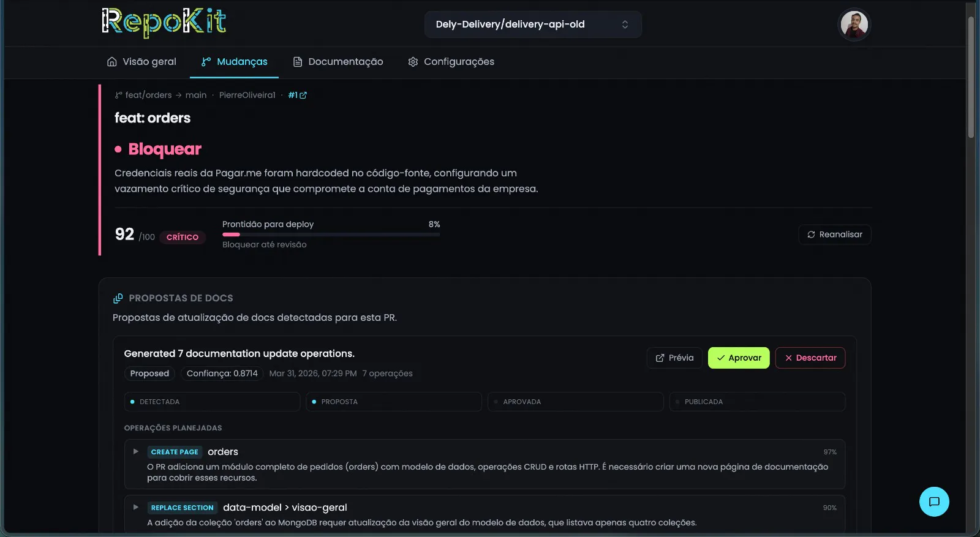Select the DETECTADA stage step
Image resolution: width=980 pixels, height=537 pixels.
pyautogui.click(x=212, y=402)
